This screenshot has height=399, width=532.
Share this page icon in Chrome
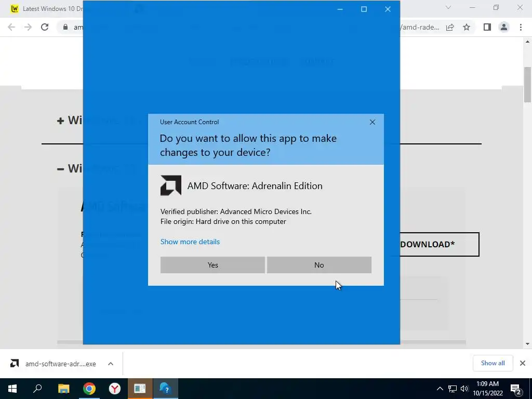click(x=450, y=27)
